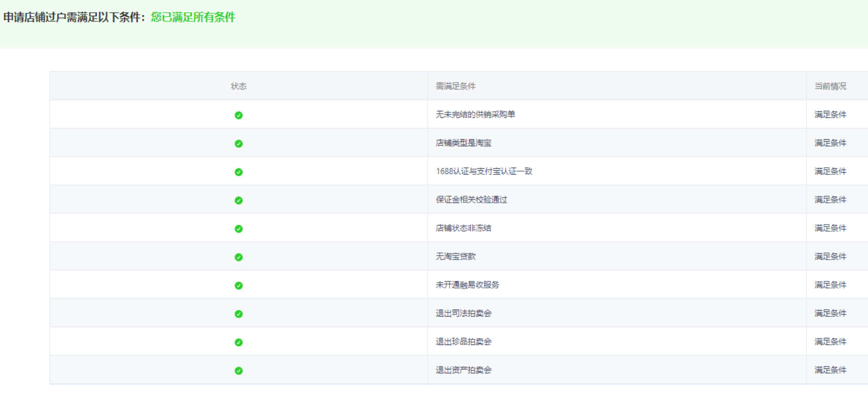Click green check icon for 店铺类型是淘宝
The image size is (868, 408).
(x=239, y=144)
